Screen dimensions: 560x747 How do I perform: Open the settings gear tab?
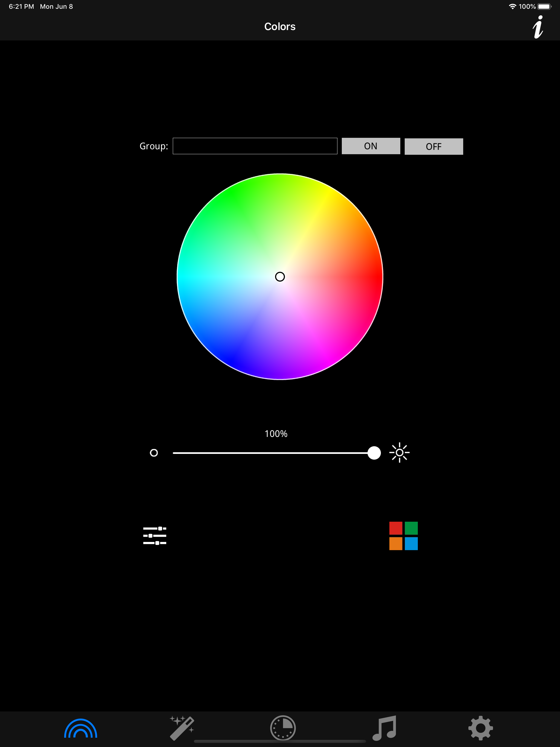(x=481, y=728)
